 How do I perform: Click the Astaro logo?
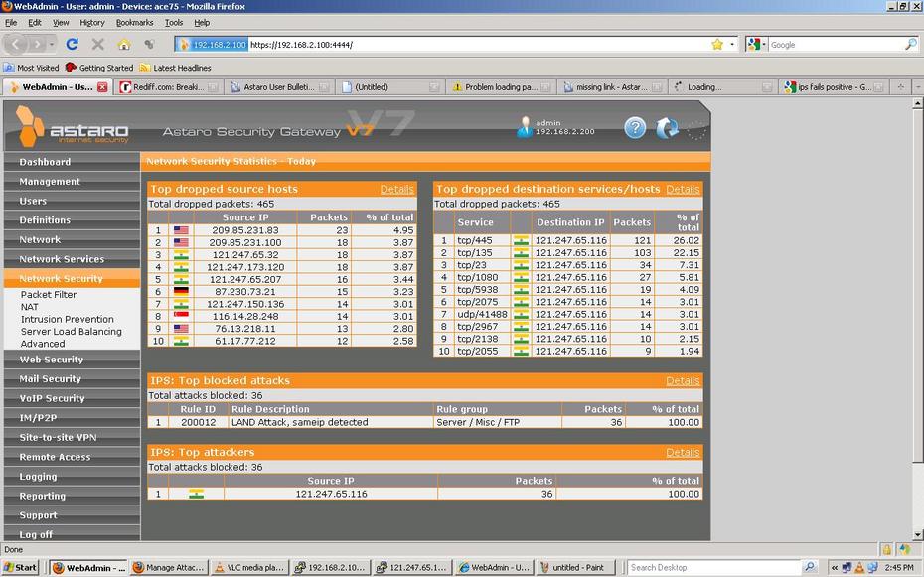click(72, 126)
